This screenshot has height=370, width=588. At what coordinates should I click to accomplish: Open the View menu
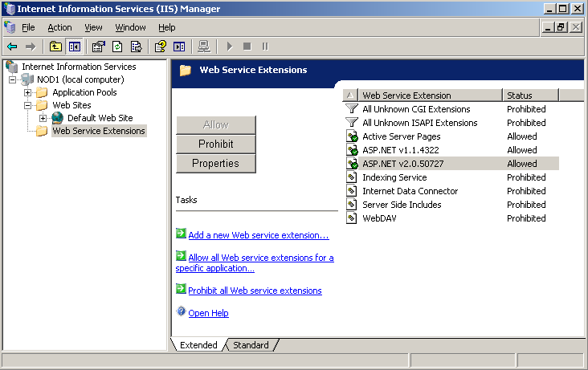[93, 27]
